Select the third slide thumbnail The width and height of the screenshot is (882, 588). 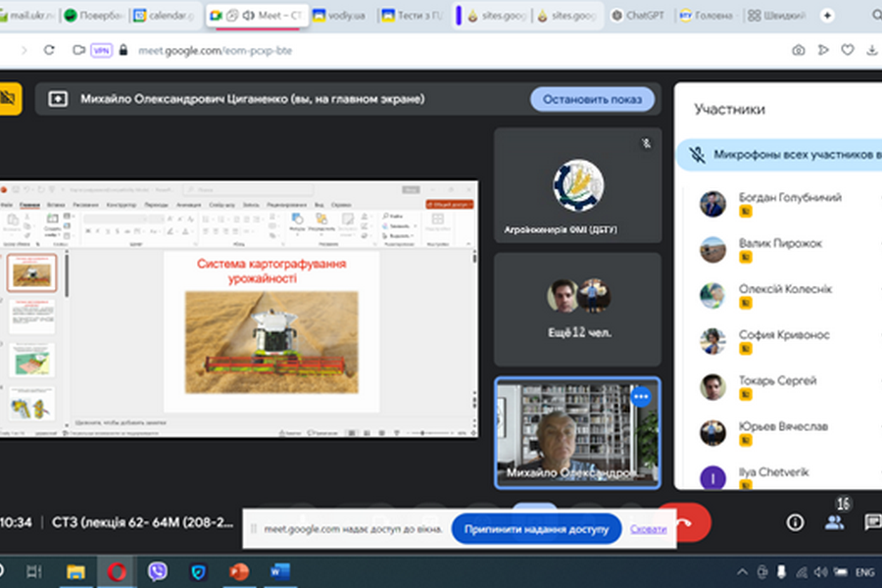32,360
